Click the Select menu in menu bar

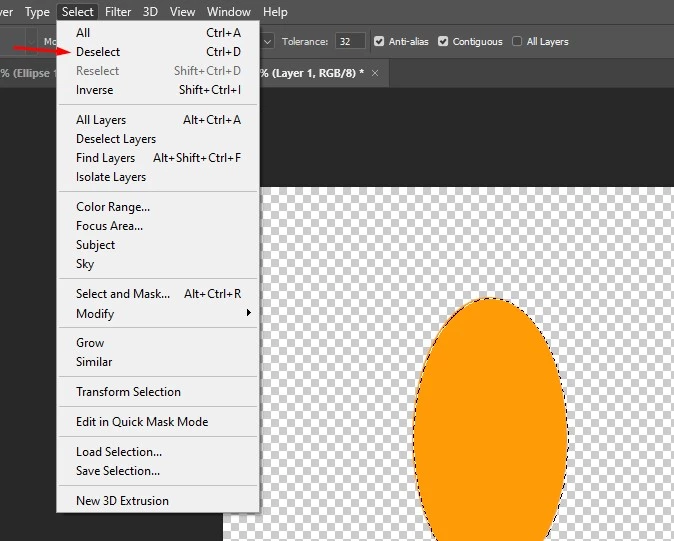click(x=77, y=12)
